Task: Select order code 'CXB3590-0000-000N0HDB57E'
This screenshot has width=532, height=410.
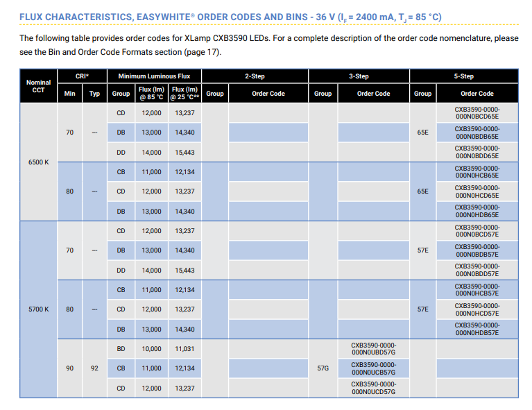Action: click(477, 329)
